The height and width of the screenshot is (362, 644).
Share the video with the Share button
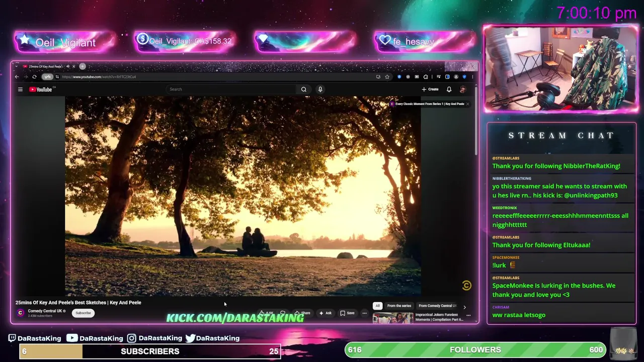click(302, 313)
